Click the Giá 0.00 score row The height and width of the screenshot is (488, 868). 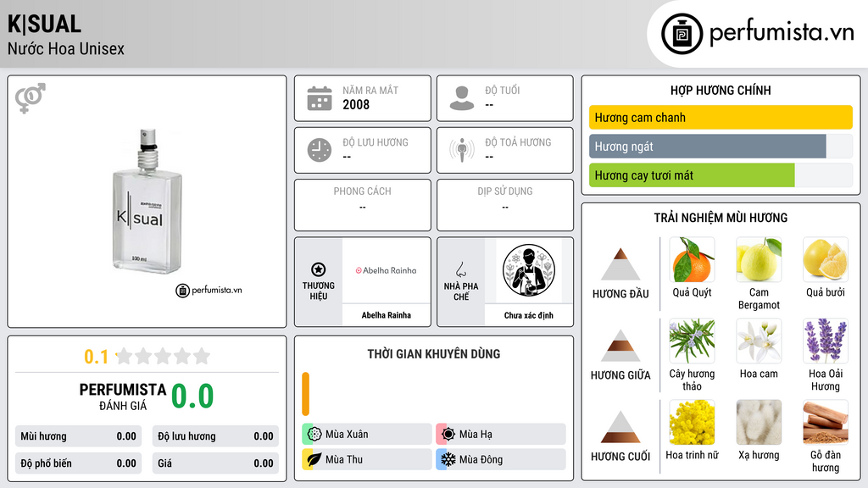pyautogui.click(x=215, y=463)
